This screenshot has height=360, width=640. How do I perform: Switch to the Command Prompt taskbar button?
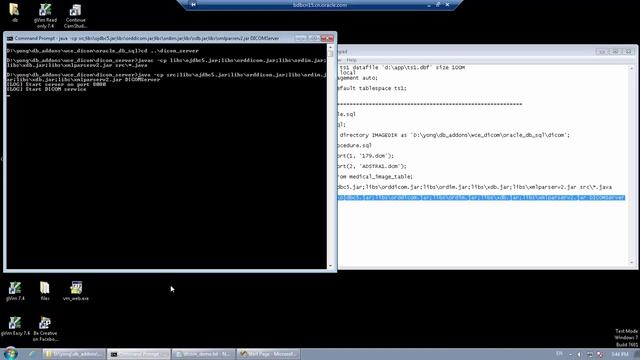point(138,354)
